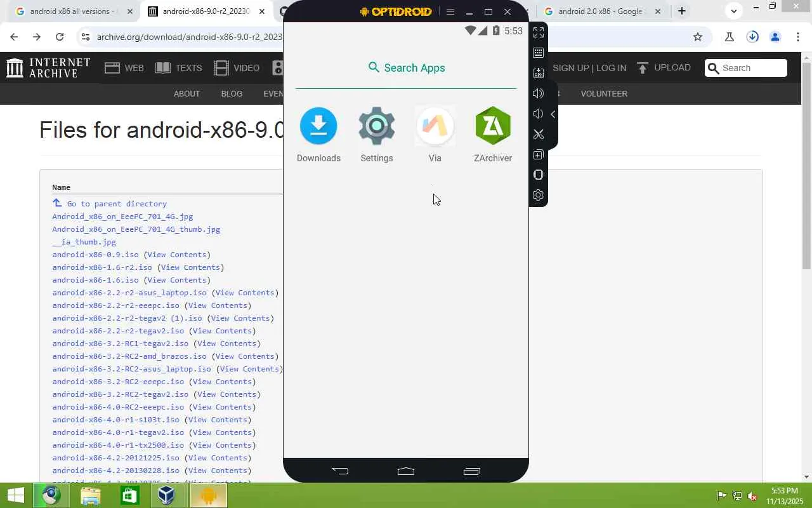
Task: Switch to 'android x86 all versions' browser tab
Action: pyautogui.click(x=74, y=11)
